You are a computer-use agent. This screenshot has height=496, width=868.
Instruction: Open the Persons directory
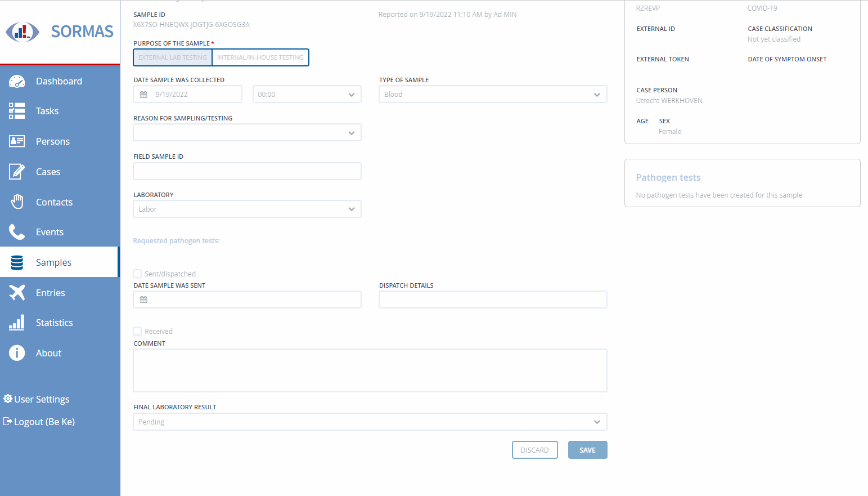(60, 141)
